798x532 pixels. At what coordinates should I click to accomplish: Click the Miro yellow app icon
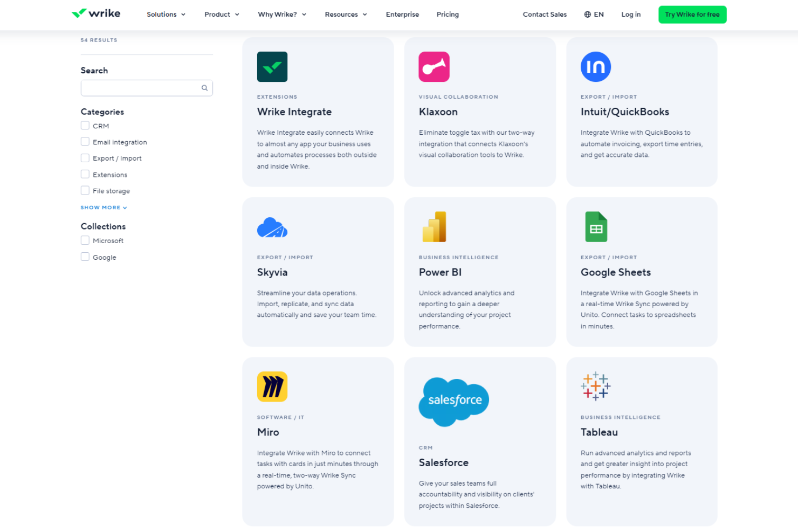tap(272, 387)
